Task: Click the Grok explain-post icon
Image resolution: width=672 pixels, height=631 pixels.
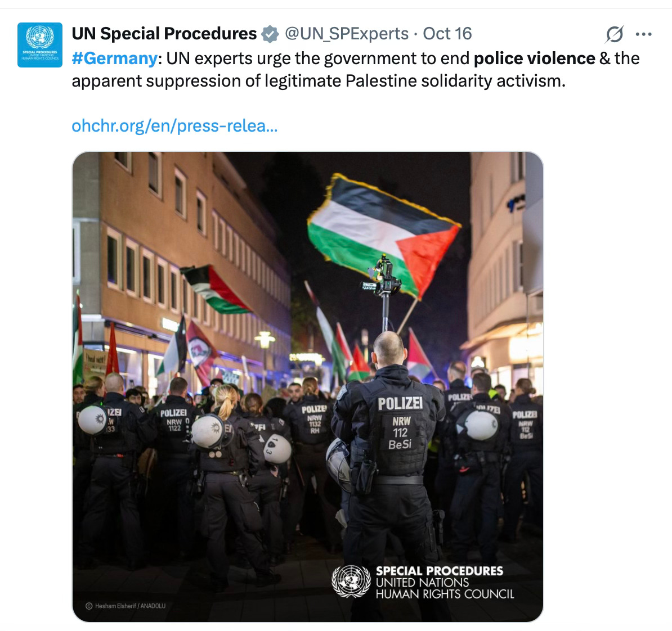Action: (614, 34)
